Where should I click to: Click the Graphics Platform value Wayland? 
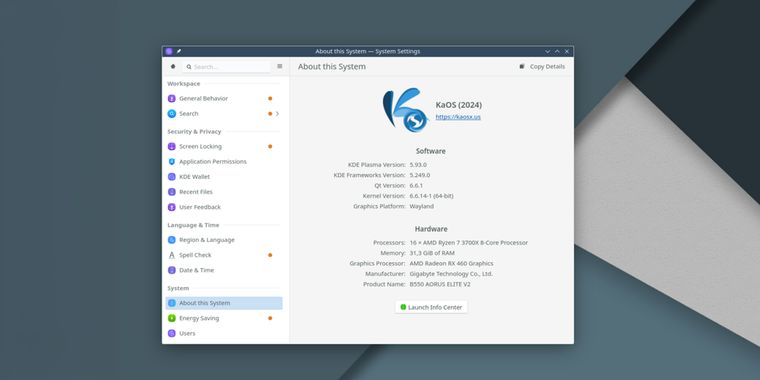pos(422,206)
